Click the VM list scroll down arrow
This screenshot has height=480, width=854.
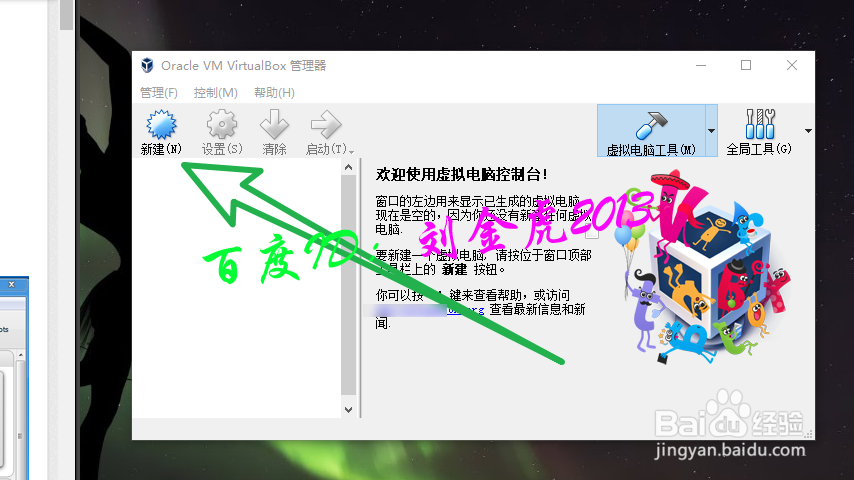coord(349,410)
